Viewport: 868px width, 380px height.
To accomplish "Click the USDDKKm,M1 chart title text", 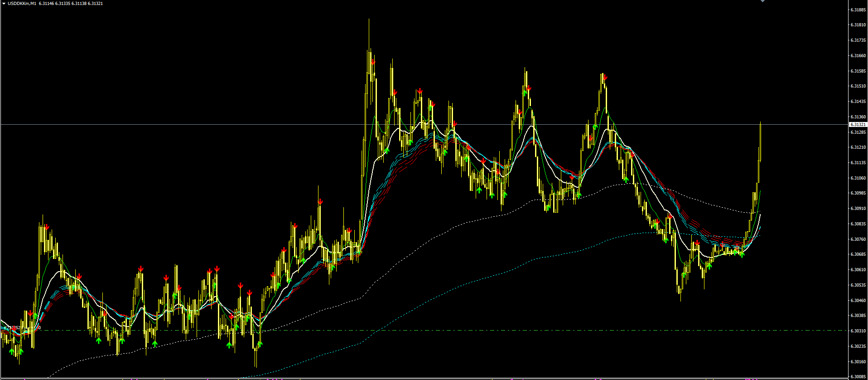I will (22, 4).
